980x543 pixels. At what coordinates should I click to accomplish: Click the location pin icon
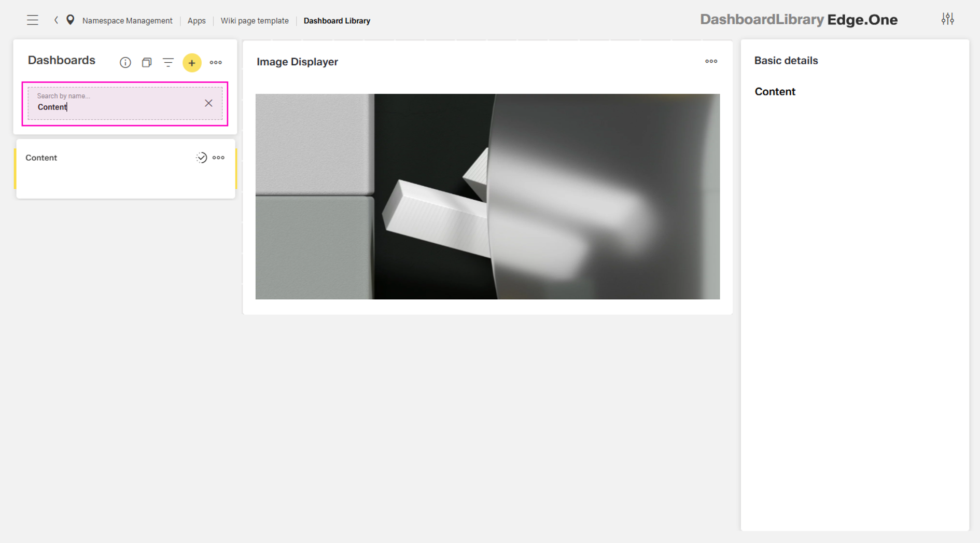pyautogui.click(x=71, y=20)
